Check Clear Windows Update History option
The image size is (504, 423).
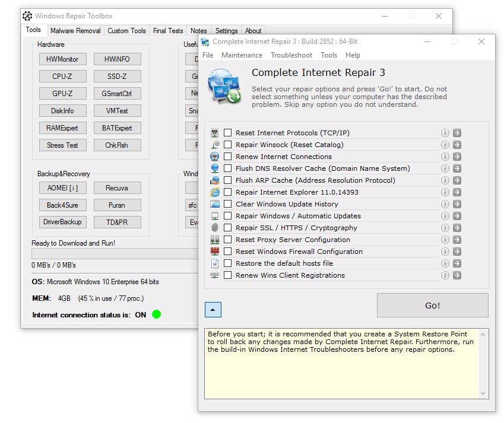(x=227, y=204)
